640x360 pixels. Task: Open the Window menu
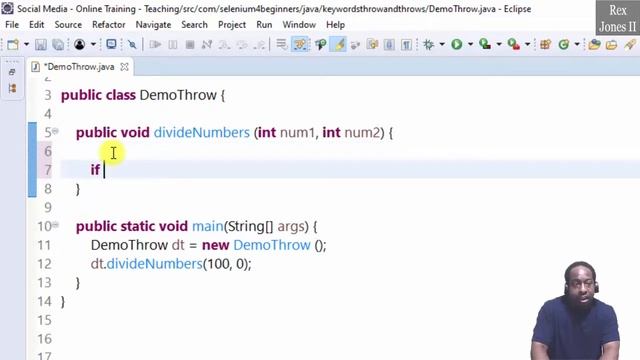(x=299, y=25)
